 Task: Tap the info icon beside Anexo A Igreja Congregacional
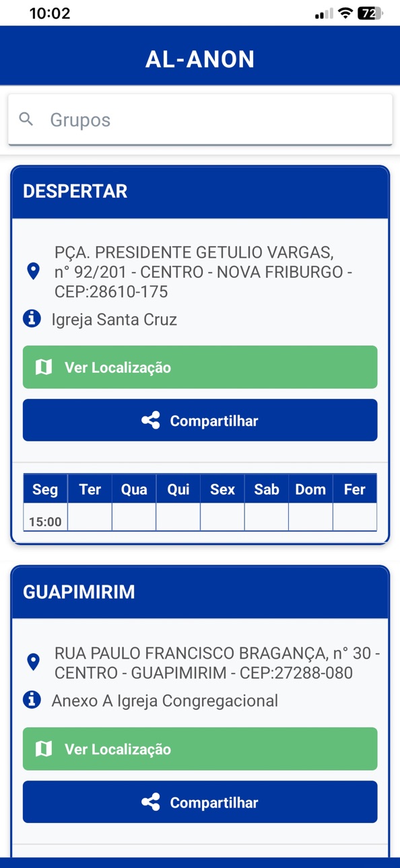coord(32,700)
